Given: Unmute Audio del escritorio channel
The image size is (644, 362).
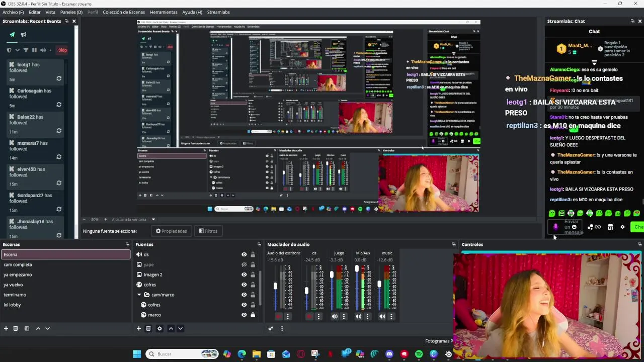Looking at the screenshot, I should click(279, 316).
